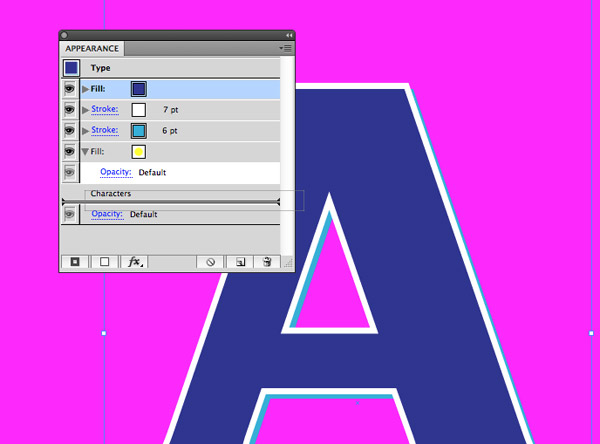Click the Opacity link under yellow Fill

point(116,172)
